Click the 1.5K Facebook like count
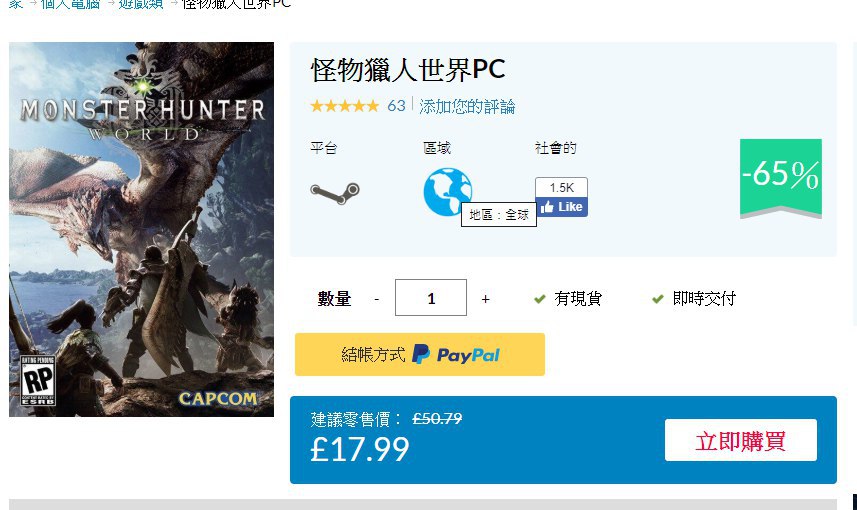Image resolution: width=857 pixels, height=510 pixels. pos(561,187)
